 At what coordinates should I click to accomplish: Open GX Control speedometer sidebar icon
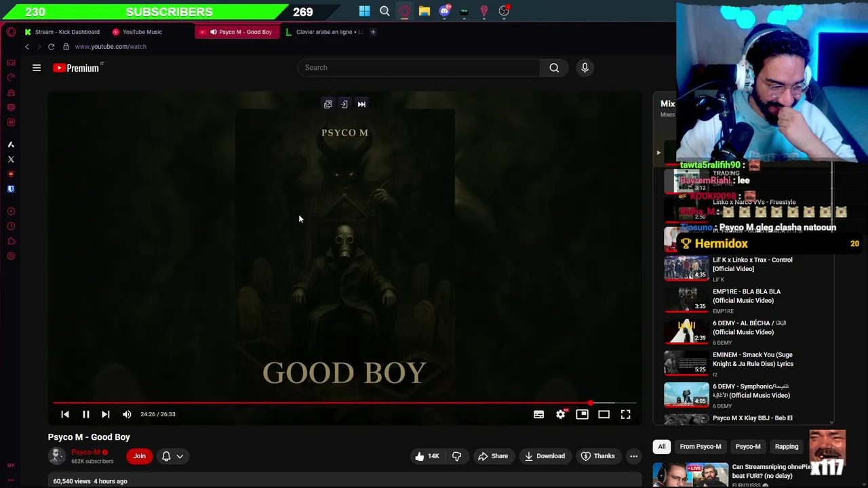coord(11,78)
